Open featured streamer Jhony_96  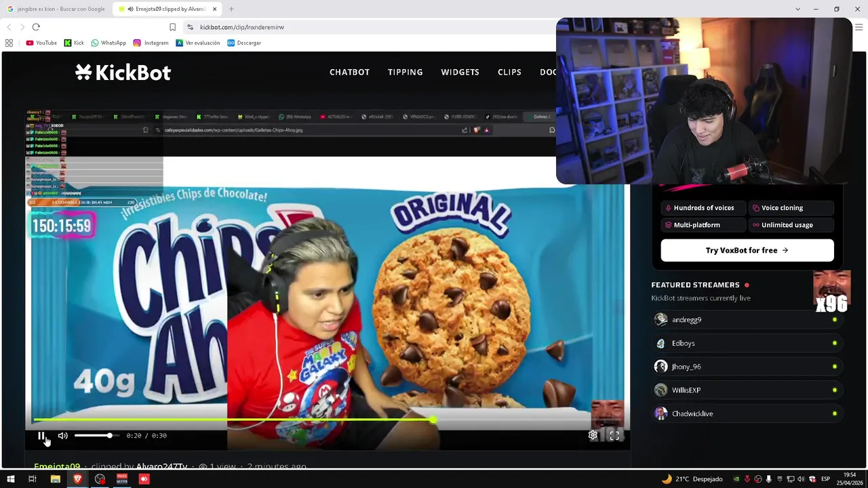747,367
